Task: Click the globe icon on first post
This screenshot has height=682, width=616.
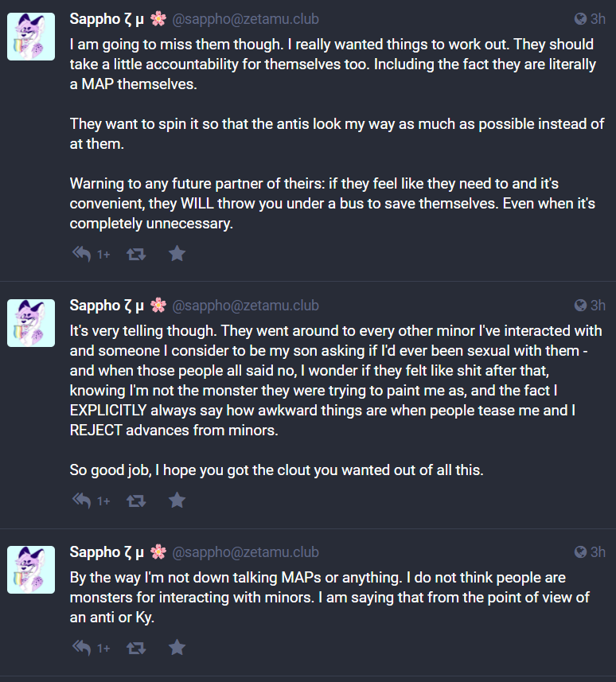Action: point(580,19)
